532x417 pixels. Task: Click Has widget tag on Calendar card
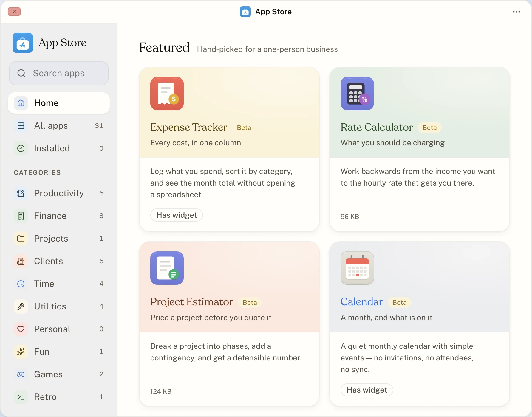tap(367, 390)
